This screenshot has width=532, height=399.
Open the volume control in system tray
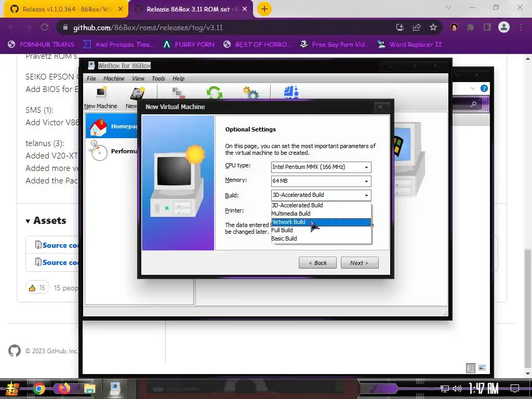[x=457, y=389]
